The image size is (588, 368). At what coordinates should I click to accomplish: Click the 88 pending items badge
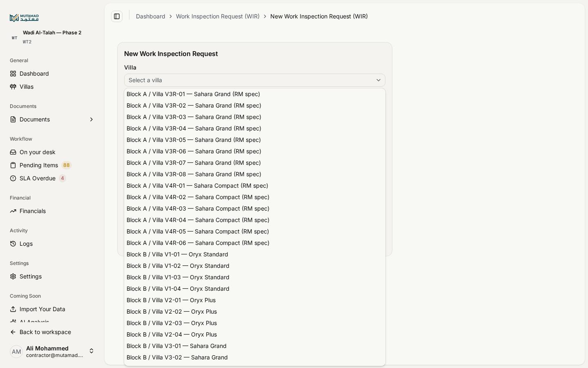click(67, 165)
